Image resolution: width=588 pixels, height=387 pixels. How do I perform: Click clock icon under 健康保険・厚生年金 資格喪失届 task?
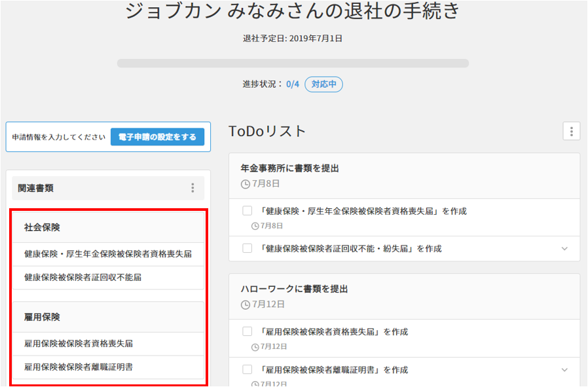tap(255, 226)
